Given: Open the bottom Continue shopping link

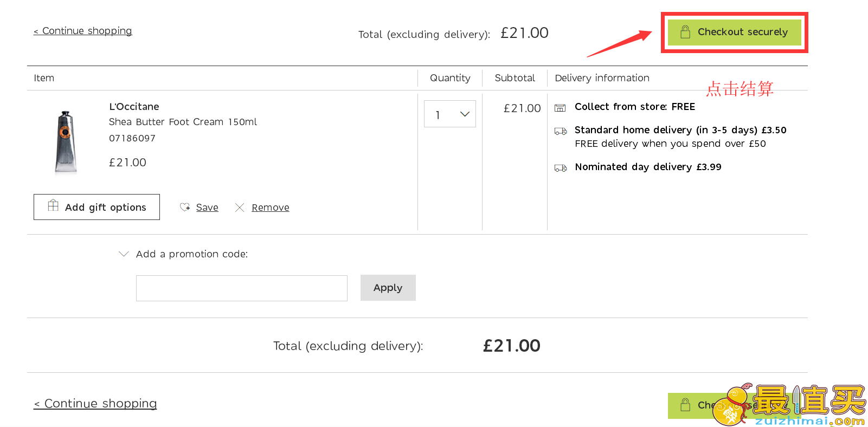Looking at the screenshot, I should pos(95,404).
